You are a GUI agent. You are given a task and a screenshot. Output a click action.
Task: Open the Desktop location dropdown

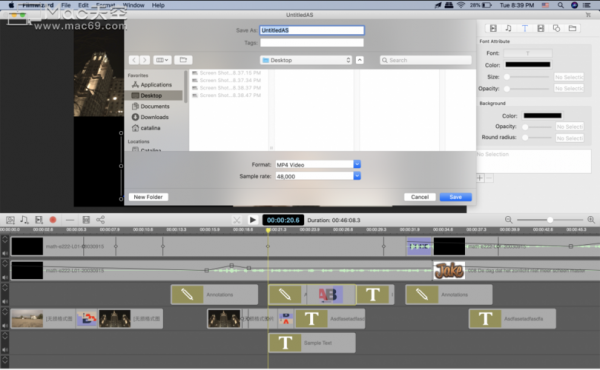pos(306,60)
